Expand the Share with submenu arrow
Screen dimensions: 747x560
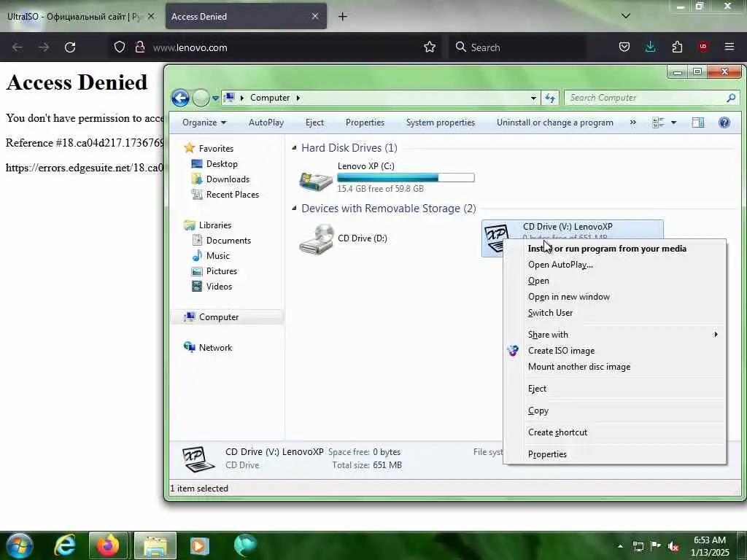pyautogui.click(x=716, y=334)
